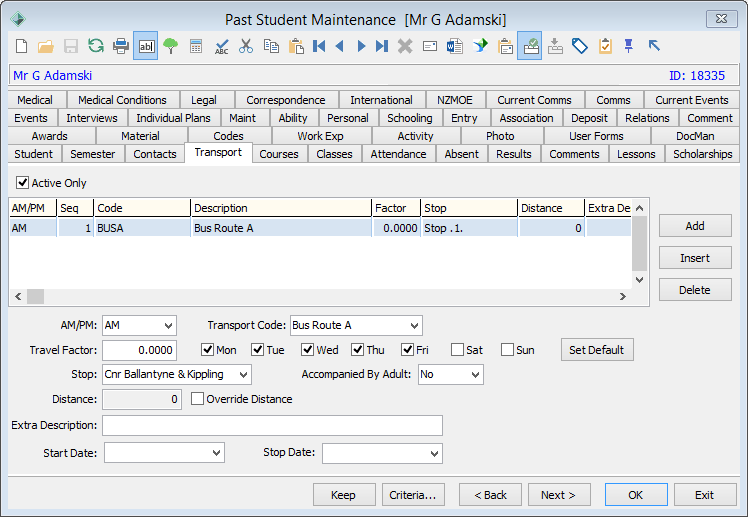Click the Print icon

(x=121, y=46)
